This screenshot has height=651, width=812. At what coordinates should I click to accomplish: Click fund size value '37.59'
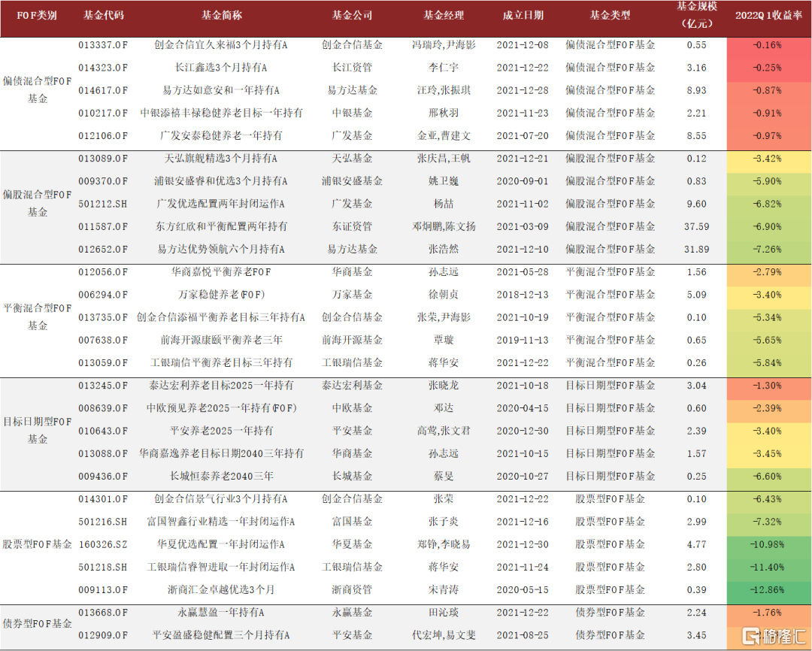click(696, 227)
